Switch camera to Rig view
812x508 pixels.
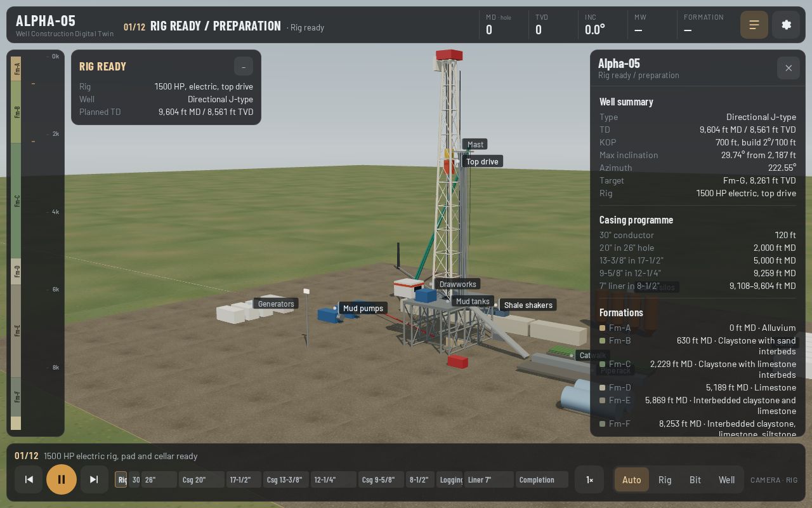[665, 479]
